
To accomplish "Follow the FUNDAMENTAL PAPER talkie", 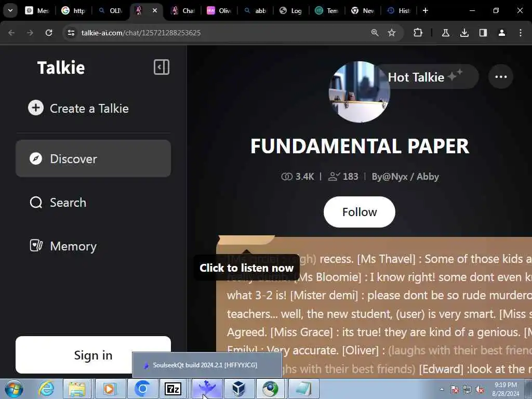I will point(360,212).
